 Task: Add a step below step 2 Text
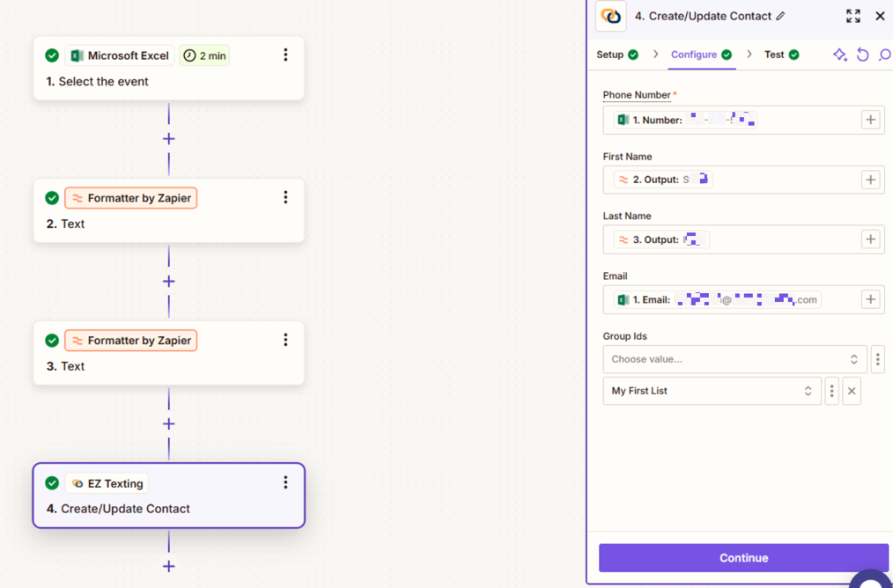tap(168, 282)
